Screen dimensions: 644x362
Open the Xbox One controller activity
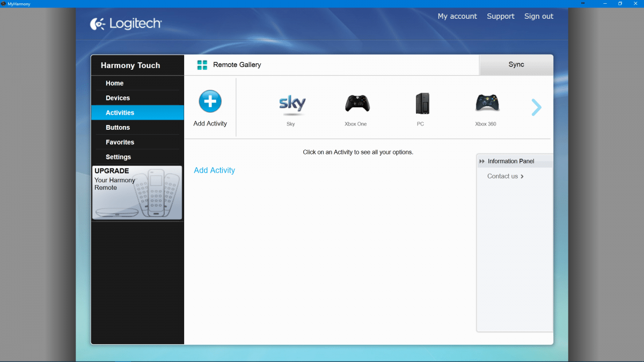click(x=357, y=104)
